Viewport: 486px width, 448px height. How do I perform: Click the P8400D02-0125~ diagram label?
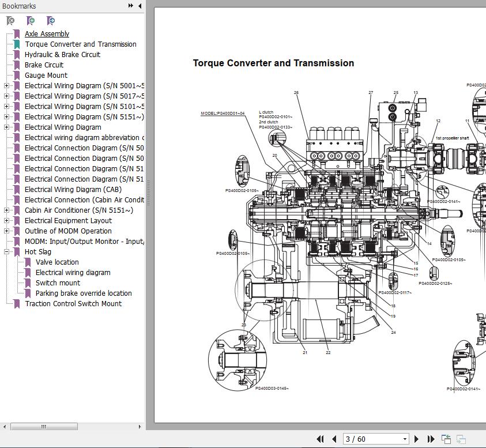435,283
